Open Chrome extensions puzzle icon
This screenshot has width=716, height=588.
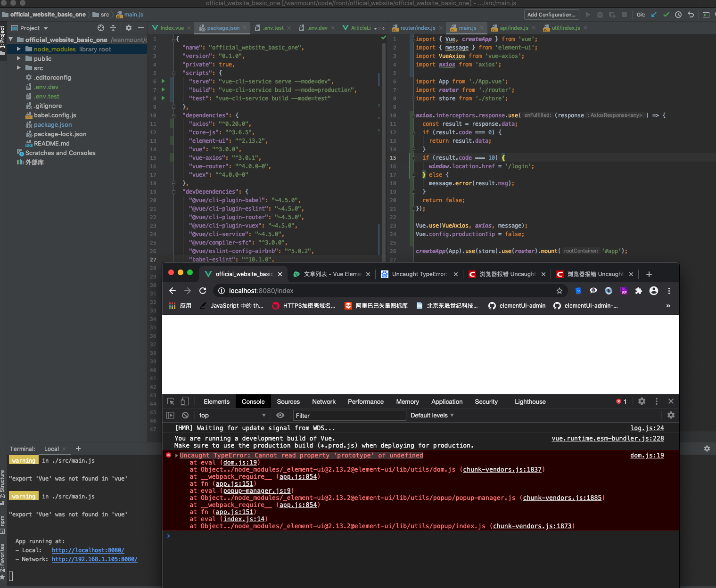click(639, 291)
